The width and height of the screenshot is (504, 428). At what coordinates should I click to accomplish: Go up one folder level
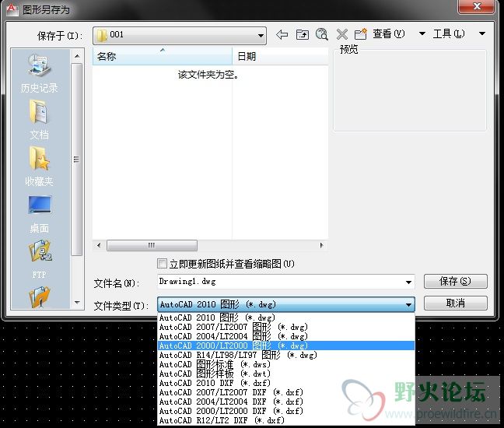302,34
